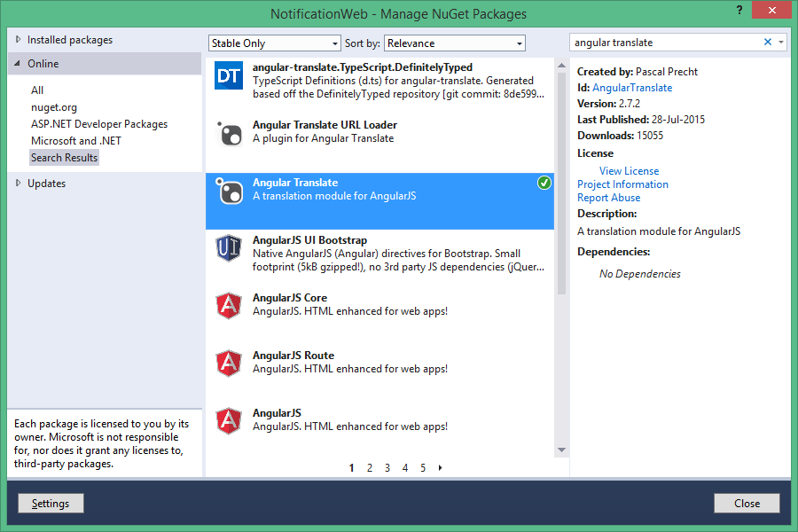Click the next page arrow in pagination
Image resolution: width=798 pixels, height=532 pixels.
click(x=441, y=468)
